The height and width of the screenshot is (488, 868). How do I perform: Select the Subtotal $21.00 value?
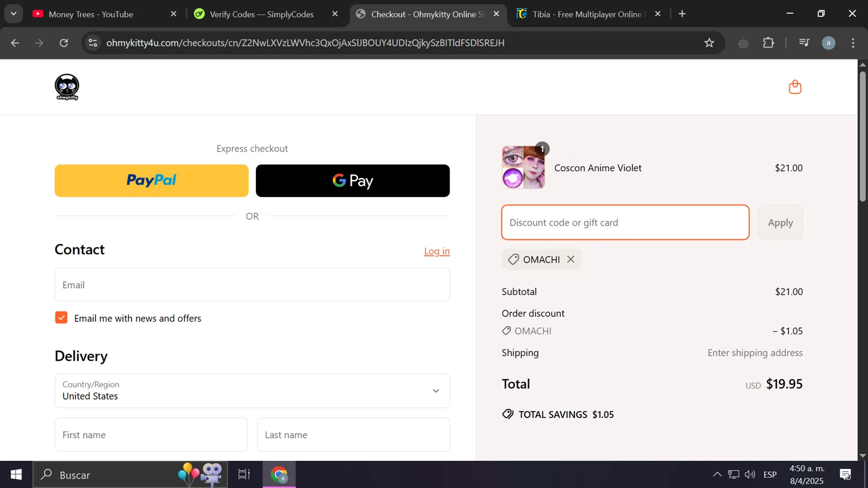click(x=789, y=292)
